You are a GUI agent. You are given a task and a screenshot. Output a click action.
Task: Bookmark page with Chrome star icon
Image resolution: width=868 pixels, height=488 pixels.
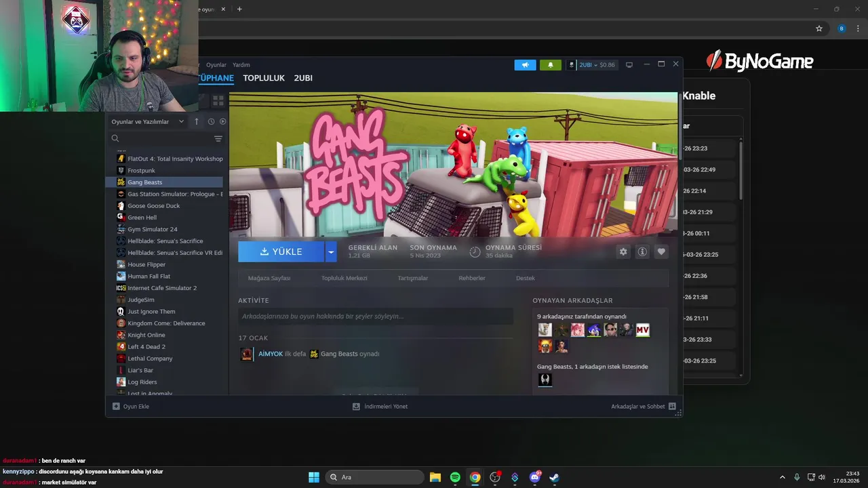819,28
